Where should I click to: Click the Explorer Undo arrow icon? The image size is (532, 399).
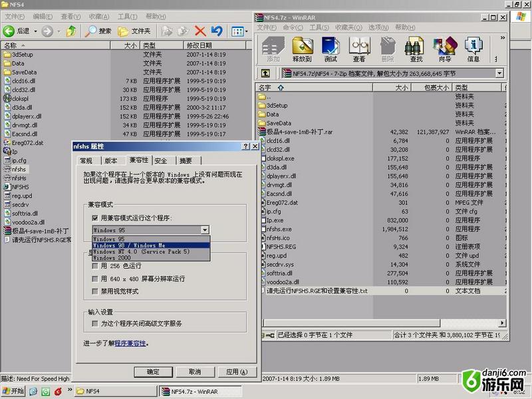(x=217, y=31)
